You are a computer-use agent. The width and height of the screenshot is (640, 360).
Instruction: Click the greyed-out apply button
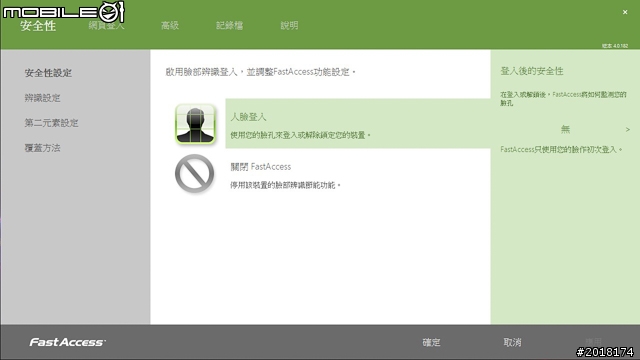593,341
